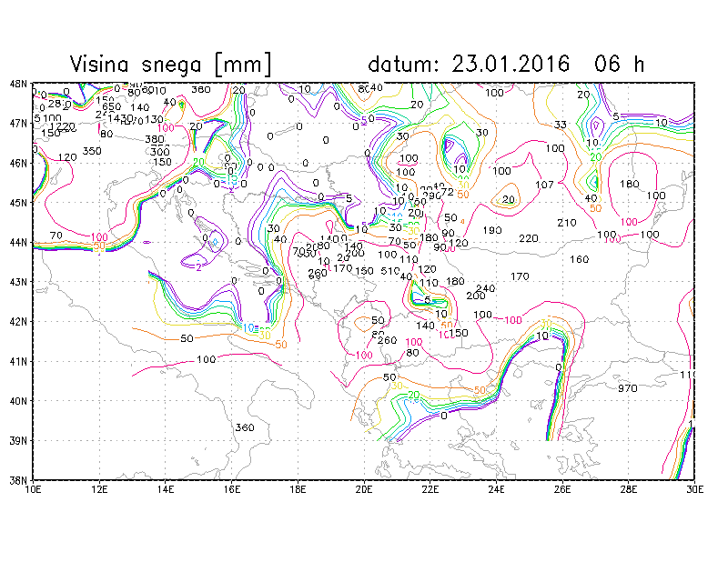This screenshot has width=728, height=562.
Task: Click the snow depth value '650'
Action: pos(111,106)
